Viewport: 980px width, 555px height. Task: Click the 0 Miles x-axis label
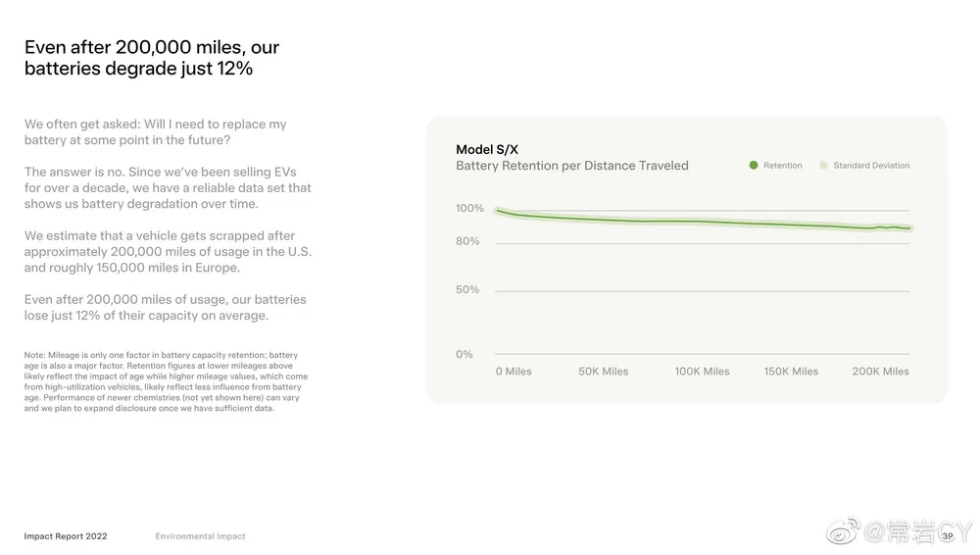coord(514,372)
